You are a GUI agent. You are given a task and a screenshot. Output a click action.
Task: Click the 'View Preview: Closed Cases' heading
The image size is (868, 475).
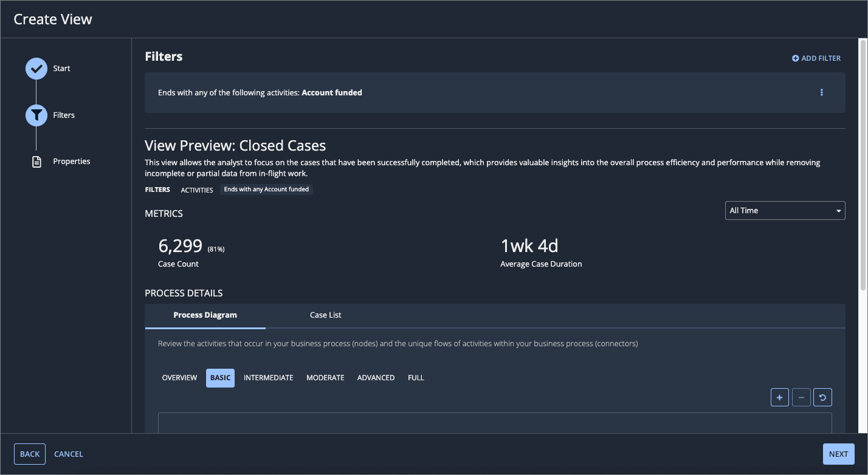pos(235,146)
